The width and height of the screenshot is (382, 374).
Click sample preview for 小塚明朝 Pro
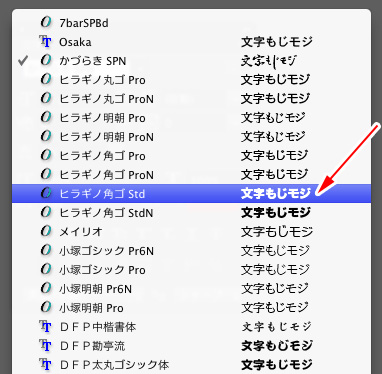(275, 308)
